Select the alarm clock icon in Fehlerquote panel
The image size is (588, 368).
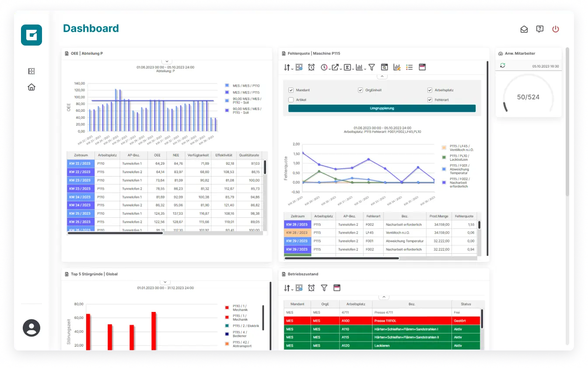pos(311,67)
